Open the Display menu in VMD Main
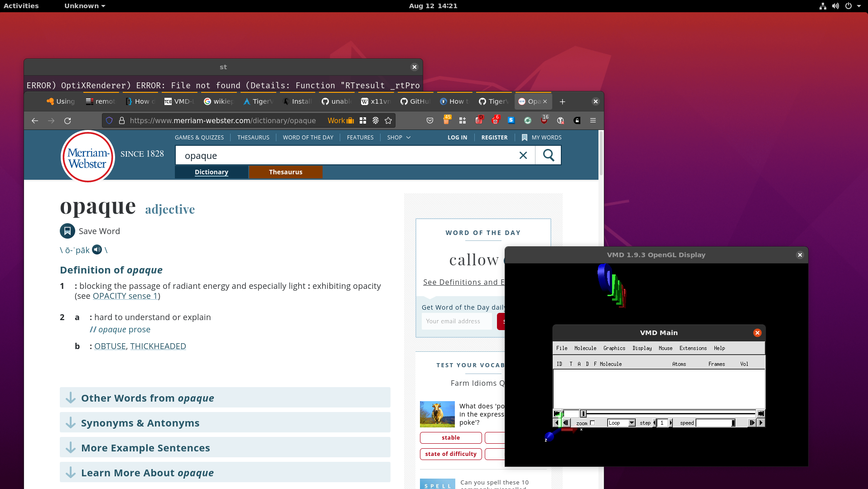868x489 pixels. (x=642, y=348)
